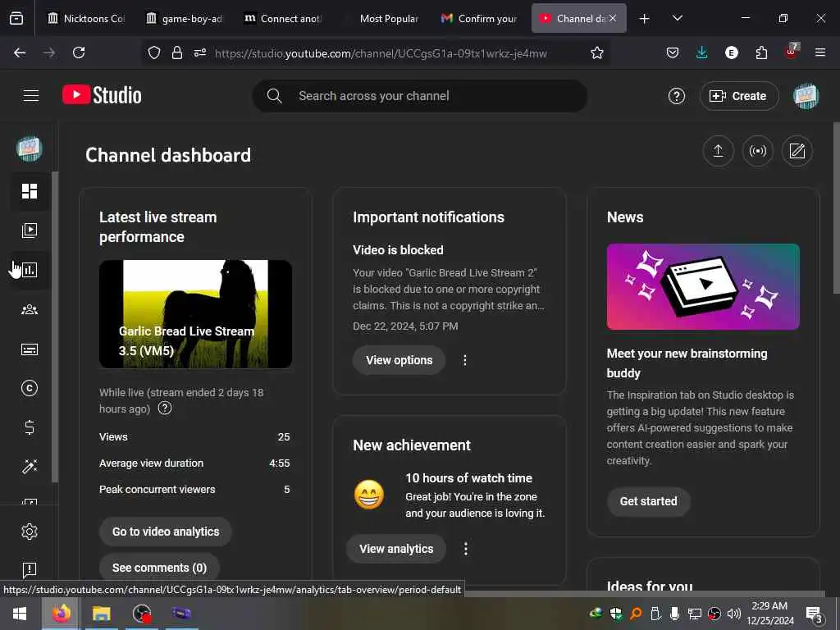Open the Customization magic wand sidebar icon

[x=30, y=467]
